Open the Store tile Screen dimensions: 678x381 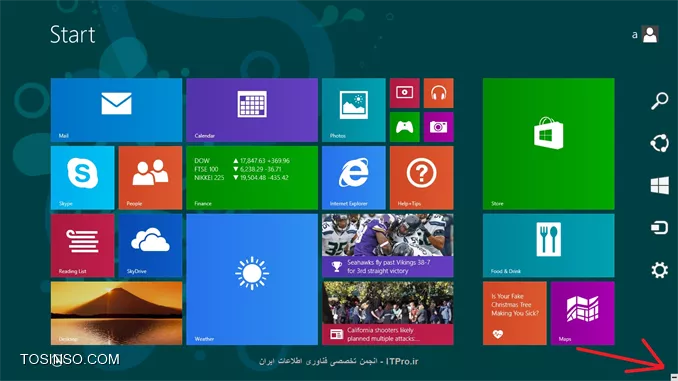(549, 144)
